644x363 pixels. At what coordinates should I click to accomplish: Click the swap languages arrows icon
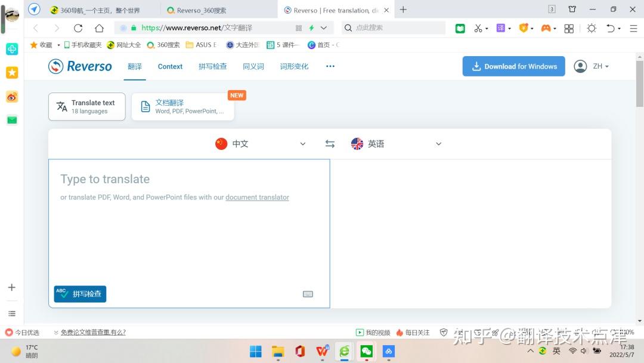(x=330, y=143)
